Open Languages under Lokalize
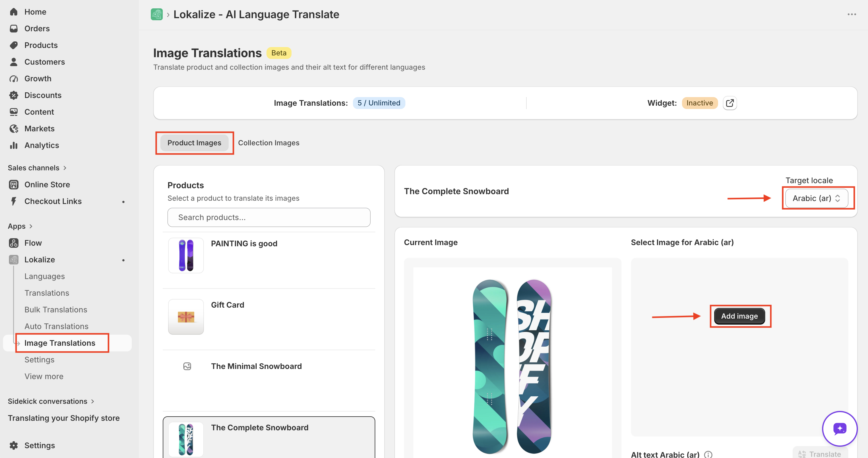 point(44,276)
